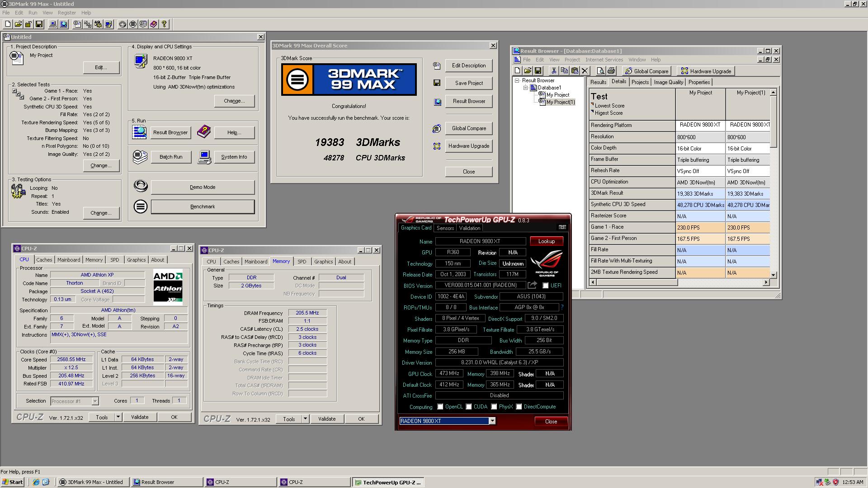Screen dimensions: 868x488
Task: Click the Paste icon in Result Browser toolbar
Action: pyautogui.click(x=575, y=71)
